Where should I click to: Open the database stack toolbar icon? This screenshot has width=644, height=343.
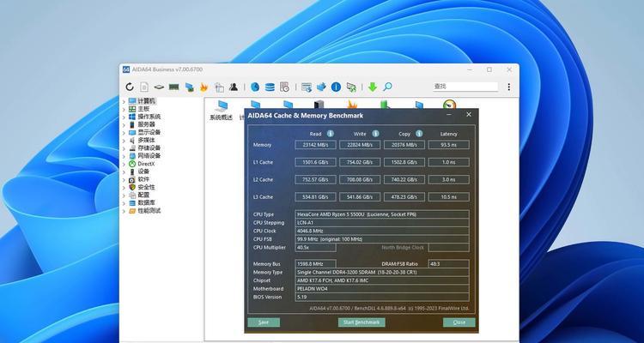[270, 87]
